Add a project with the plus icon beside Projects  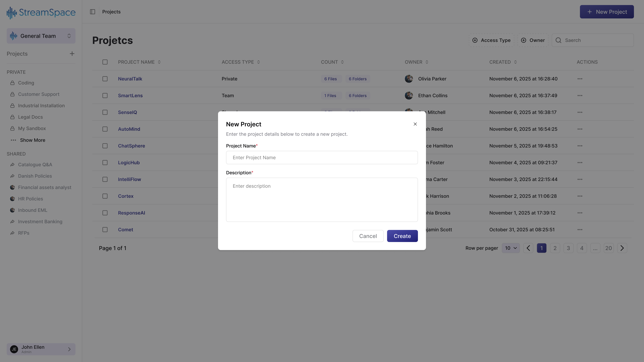[x=72, y=54]
